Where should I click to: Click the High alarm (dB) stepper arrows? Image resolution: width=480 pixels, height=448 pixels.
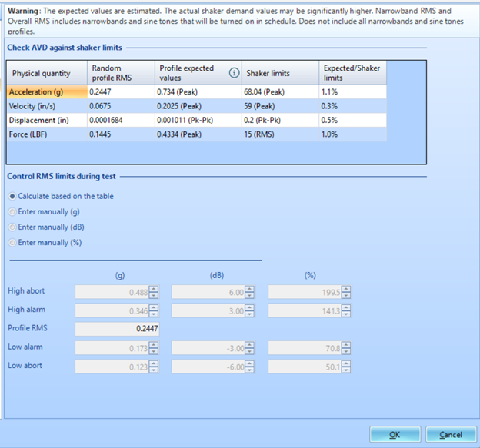(x=250, y=310)
